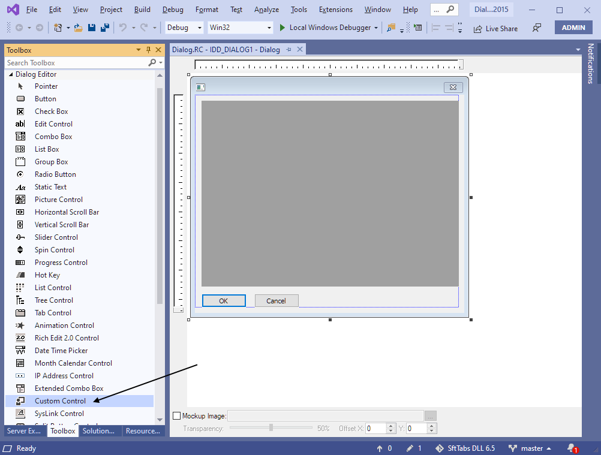Choose the Hot Key control icon
The image size is (601, 455).
(20, 275)
